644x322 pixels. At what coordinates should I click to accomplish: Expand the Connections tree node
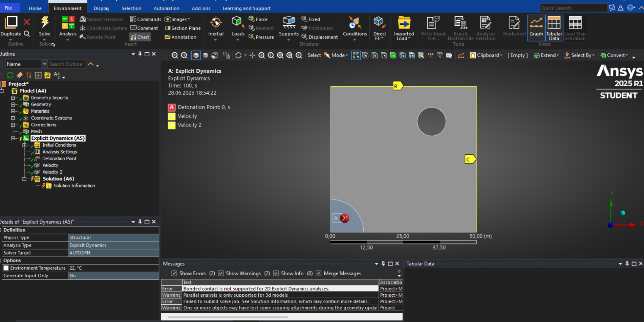pos(13,125)
